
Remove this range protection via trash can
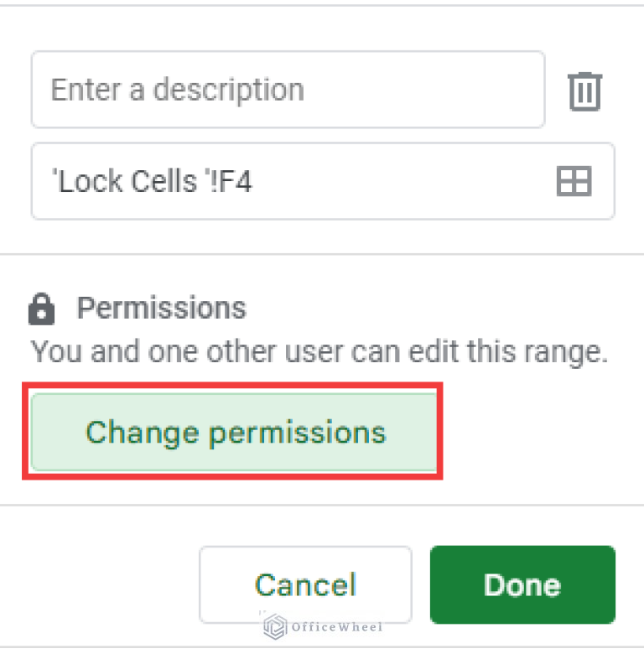pyautogui.click(x=584, y=91)
